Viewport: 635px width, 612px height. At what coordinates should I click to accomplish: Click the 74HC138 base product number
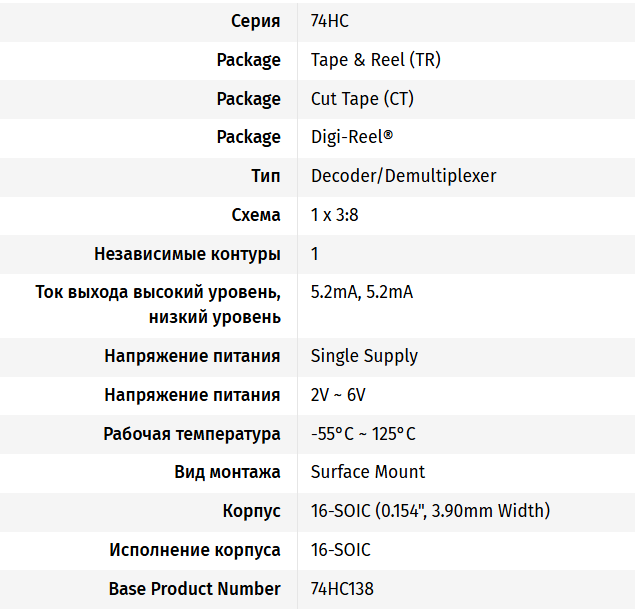tap(342, 589)
